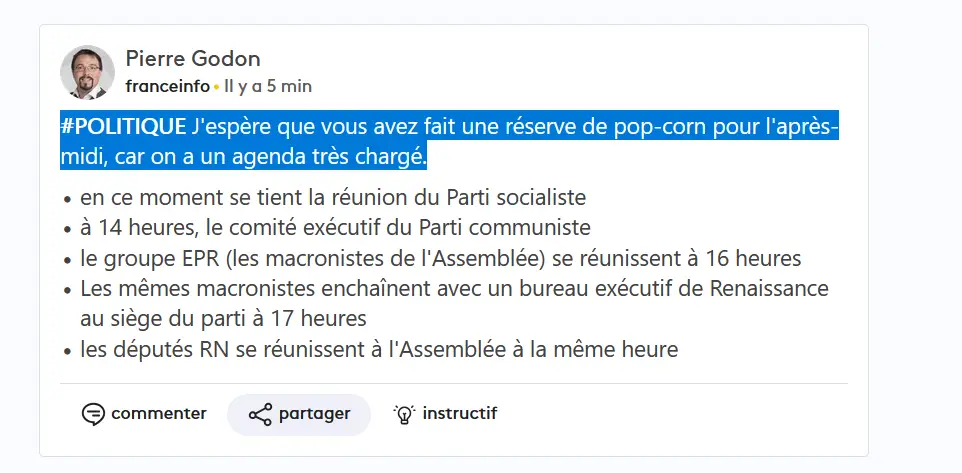The height and width of the screenshot is (473, 962).
Task: Click the Renaissance bureau exécutif line
Action: click(454, 289)
